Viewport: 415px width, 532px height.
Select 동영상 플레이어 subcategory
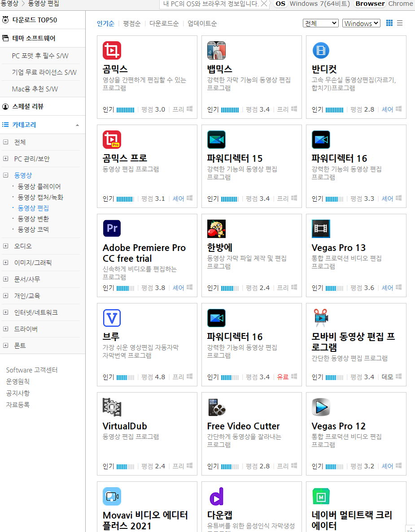(x=39, y=186)
